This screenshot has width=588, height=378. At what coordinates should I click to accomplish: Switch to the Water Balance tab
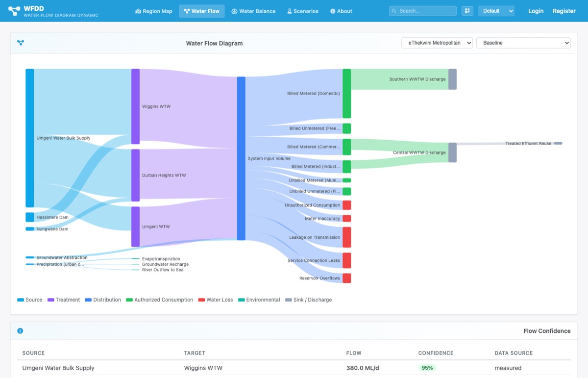253,11
